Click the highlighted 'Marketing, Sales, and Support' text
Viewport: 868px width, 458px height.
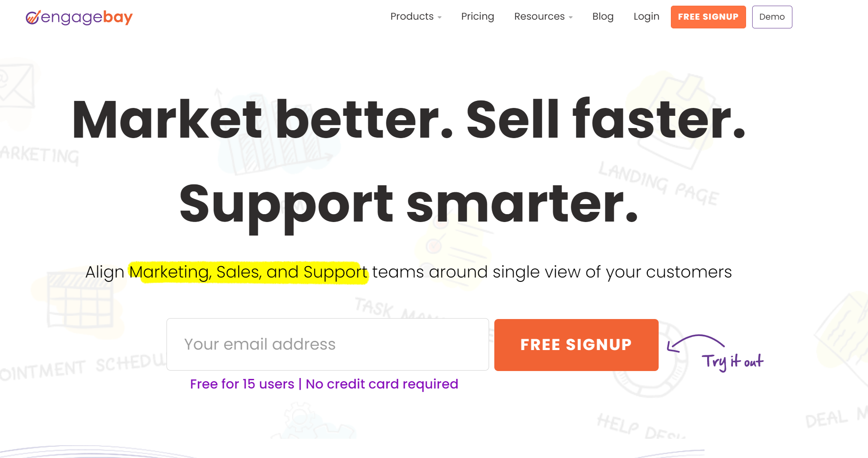tap(248, 272)
